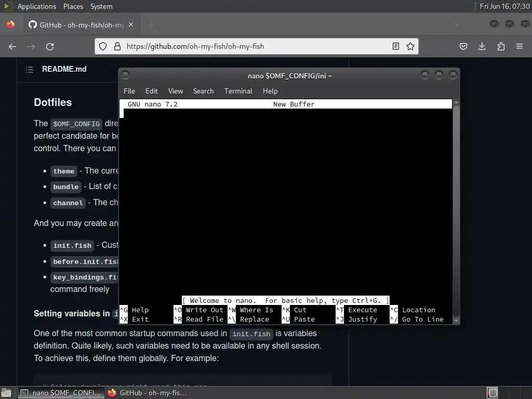
Task: Open README outline list icon
Action: 30,70
